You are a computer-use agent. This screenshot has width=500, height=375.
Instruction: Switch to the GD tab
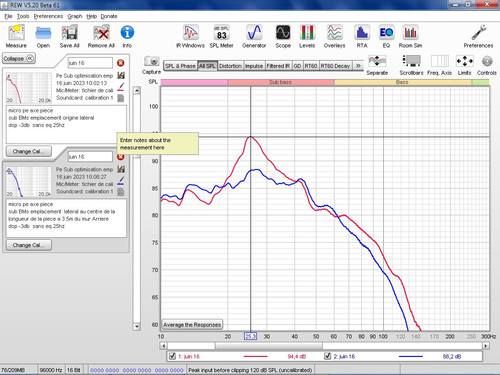pos(297,66)
